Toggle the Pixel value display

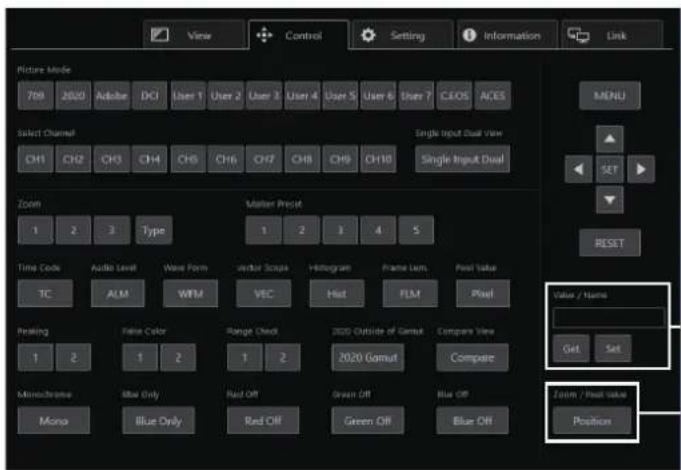pyautogui.click(x=483, y=294)
